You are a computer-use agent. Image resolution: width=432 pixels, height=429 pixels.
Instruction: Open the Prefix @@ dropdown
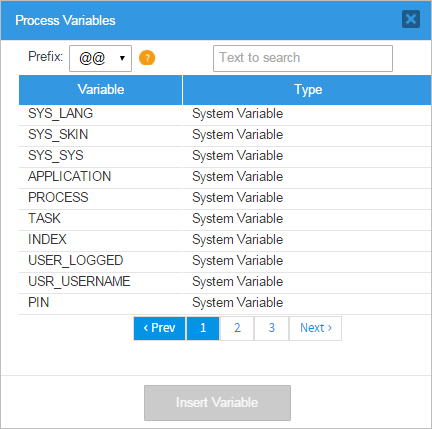100,58
